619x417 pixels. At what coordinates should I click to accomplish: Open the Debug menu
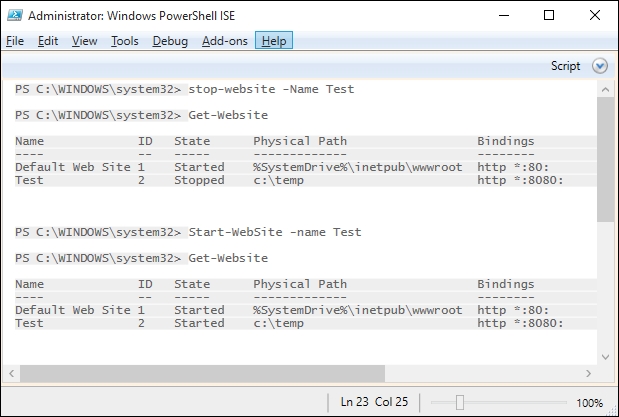point(170,41)
